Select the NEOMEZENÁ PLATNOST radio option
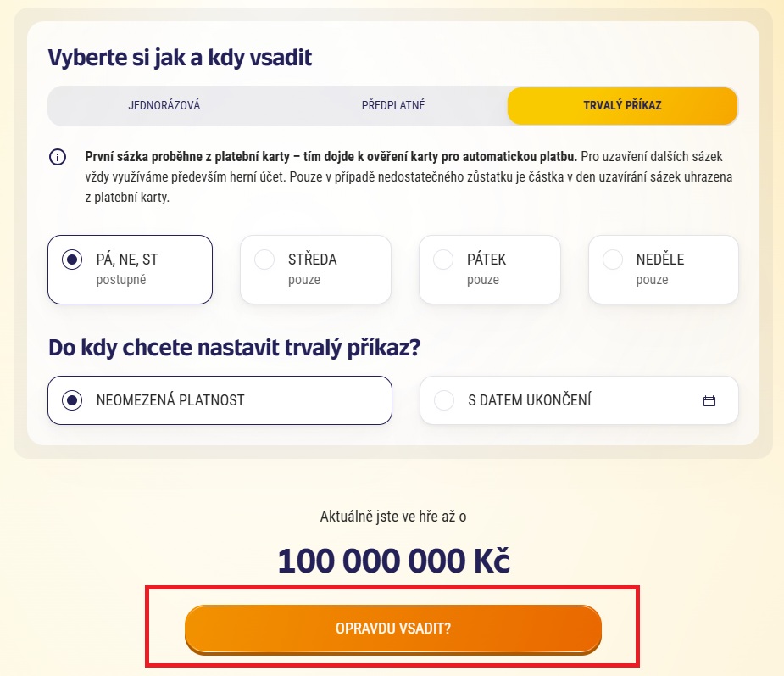784x676 pixels. pos(220,400)
